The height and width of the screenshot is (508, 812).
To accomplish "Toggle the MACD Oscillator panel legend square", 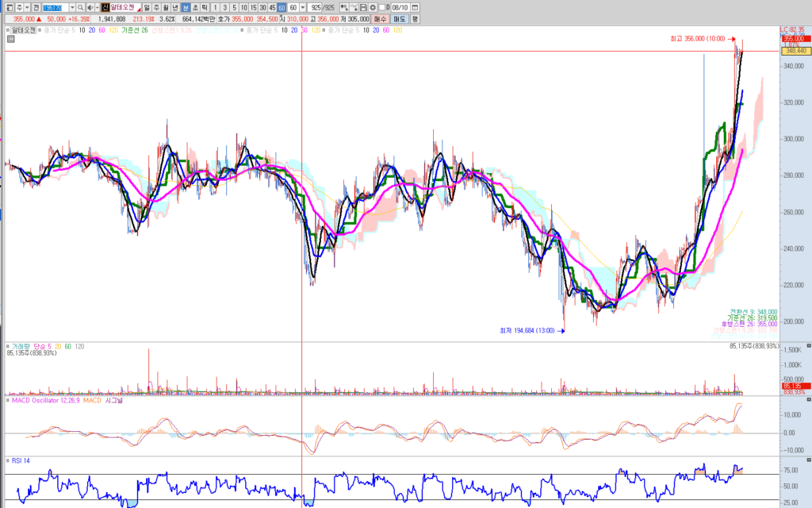I will tap(8, 401).
